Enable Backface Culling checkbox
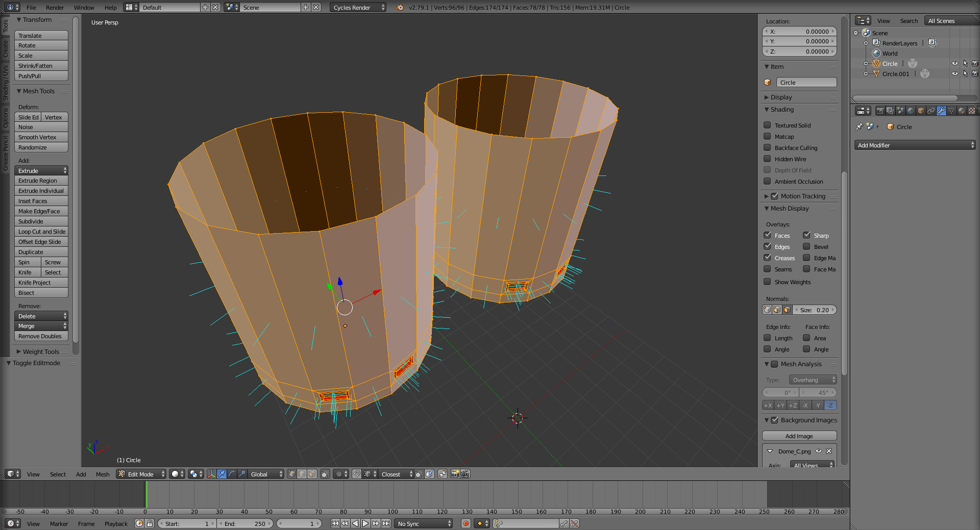 pos(767,147)
